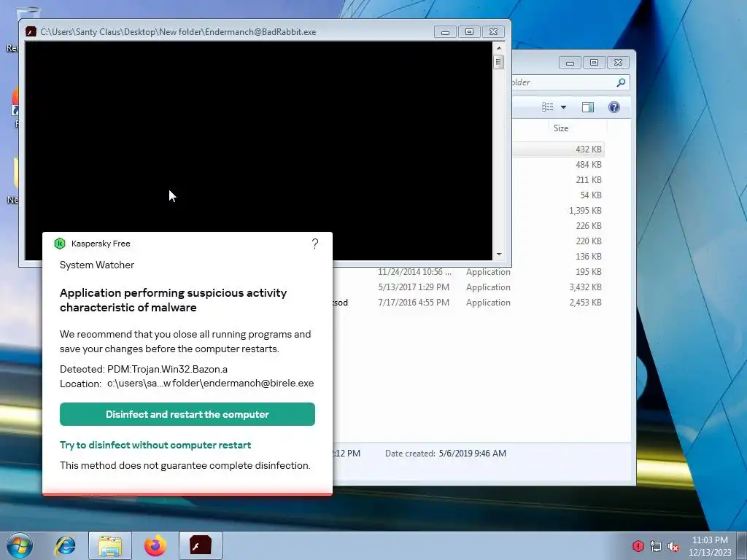This screenshot has height=560, width=747.
Task: Select the file row sized 54 KB
Action: coord(557,195)
